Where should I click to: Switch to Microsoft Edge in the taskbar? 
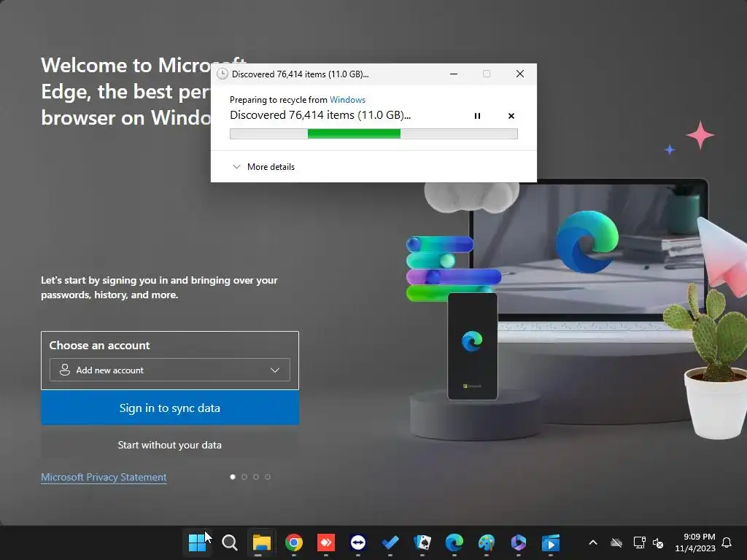coord(454,542)
